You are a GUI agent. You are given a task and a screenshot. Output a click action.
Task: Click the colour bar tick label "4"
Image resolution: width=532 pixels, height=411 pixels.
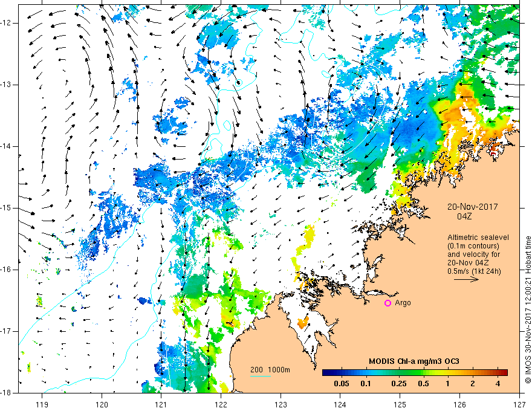(498, 384)
